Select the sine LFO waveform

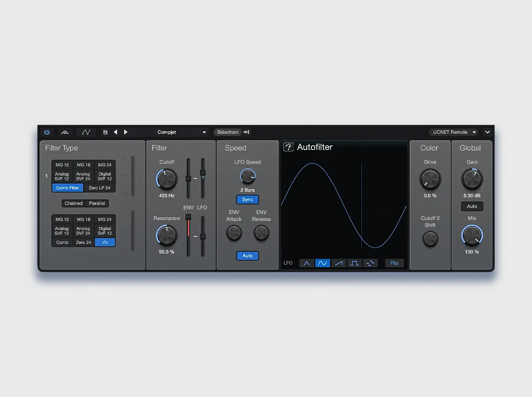click(x=322, y=263)
